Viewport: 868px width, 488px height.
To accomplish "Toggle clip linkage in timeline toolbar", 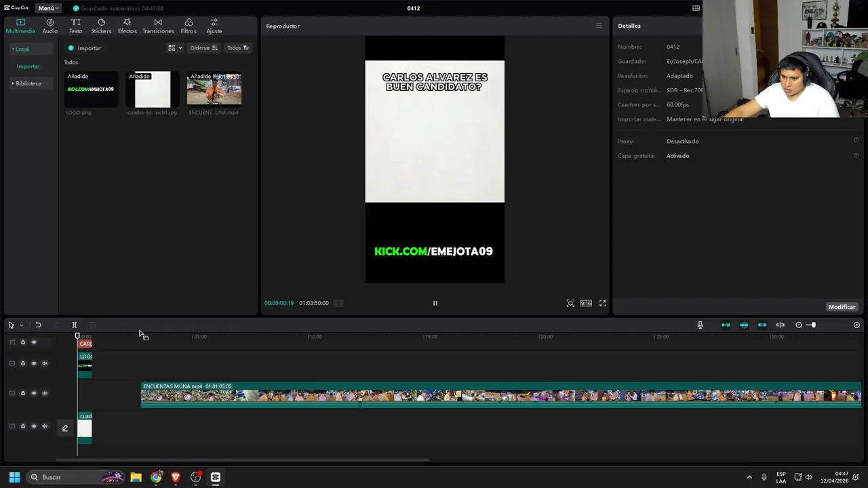I will click(x=762, y=325).
